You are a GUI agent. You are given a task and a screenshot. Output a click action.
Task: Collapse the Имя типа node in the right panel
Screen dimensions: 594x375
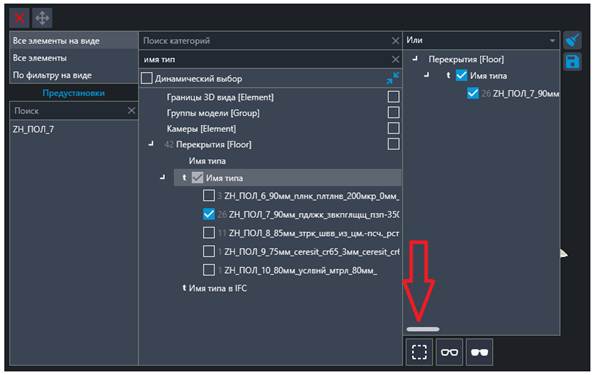tap(427, 75)
